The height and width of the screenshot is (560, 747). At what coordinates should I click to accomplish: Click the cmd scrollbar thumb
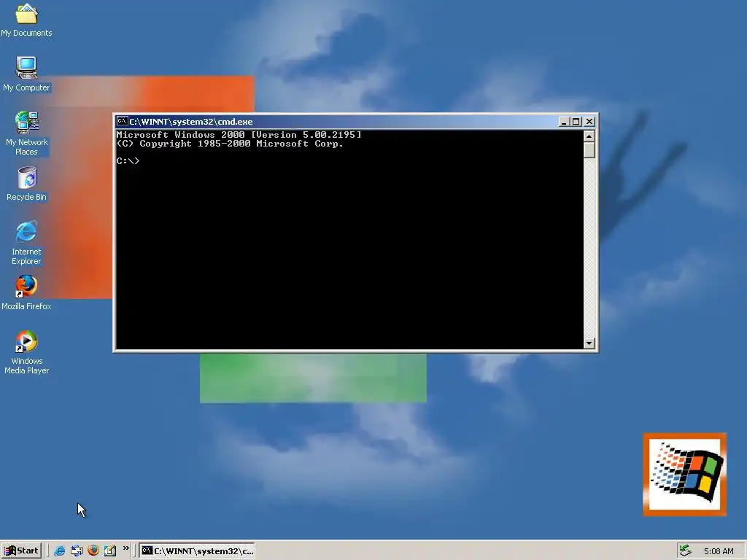[x=589, y=150]
